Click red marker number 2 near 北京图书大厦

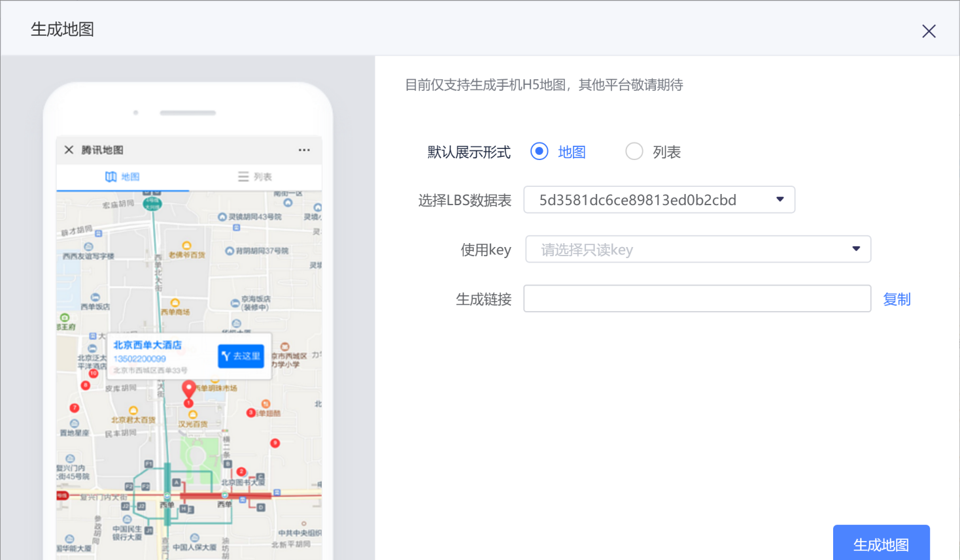point(241,471)
